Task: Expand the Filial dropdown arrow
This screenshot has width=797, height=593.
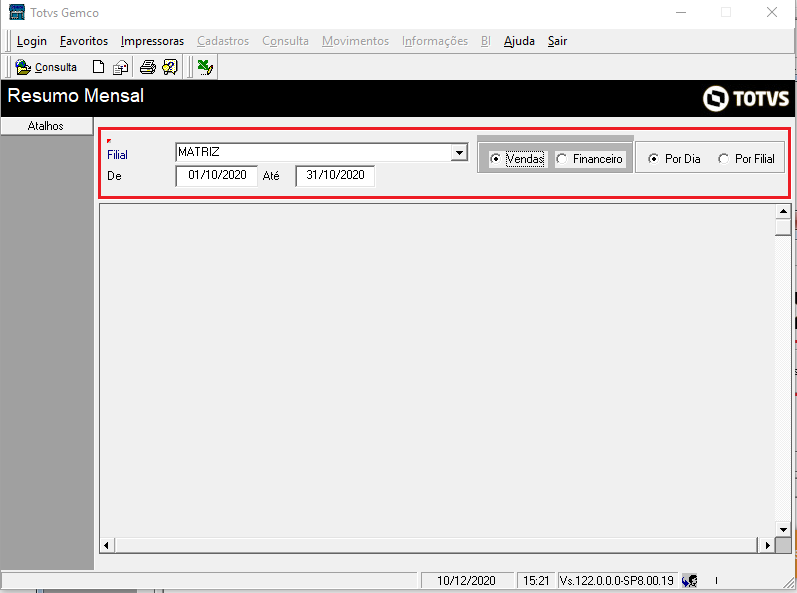Action: [x=459, y=152]
